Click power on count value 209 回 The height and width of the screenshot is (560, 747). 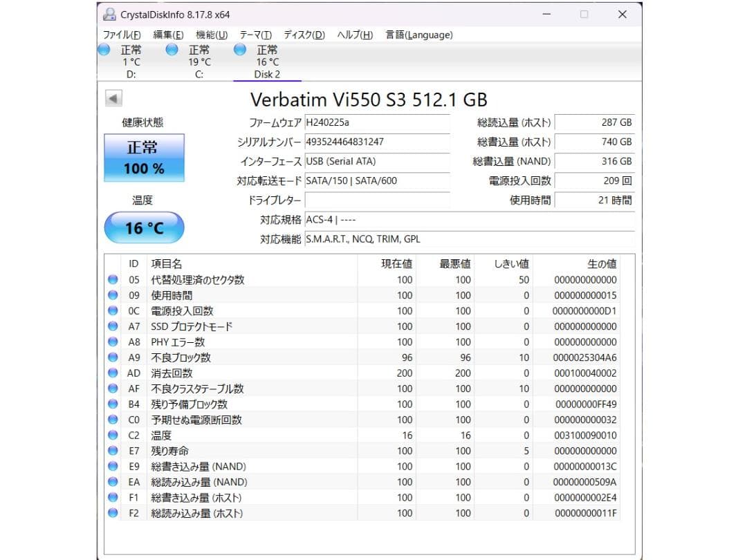click(x=595, y=181)
